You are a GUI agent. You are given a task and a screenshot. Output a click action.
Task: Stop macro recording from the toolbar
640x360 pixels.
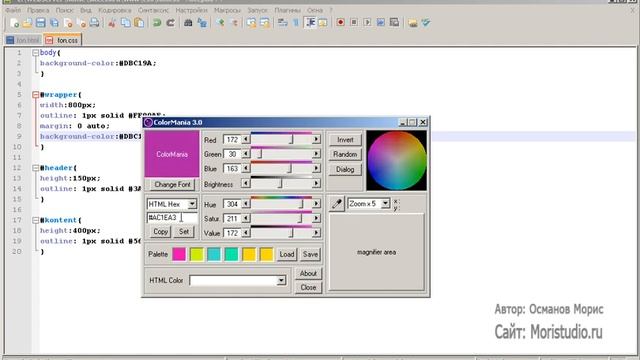(x=354, y=23)
